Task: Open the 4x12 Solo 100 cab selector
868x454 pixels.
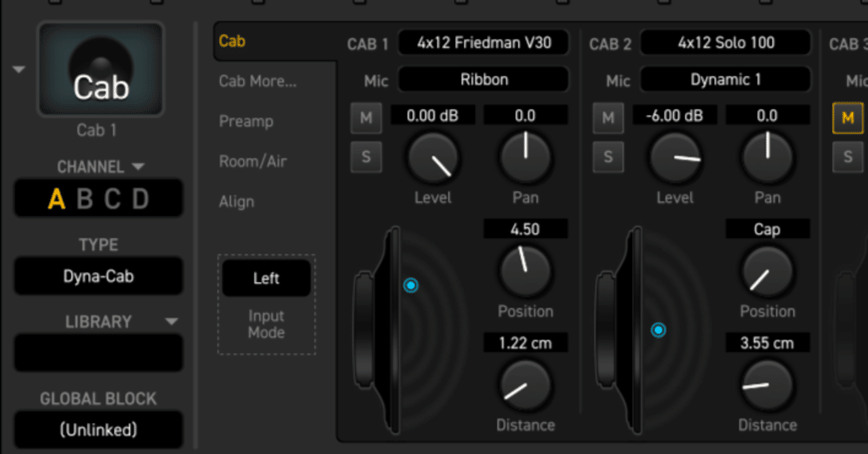Action: click(725, 42)
